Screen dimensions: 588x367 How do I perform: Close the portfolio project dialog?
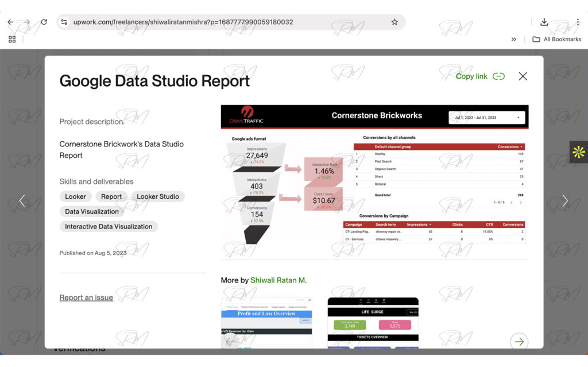tap(523, 76)
